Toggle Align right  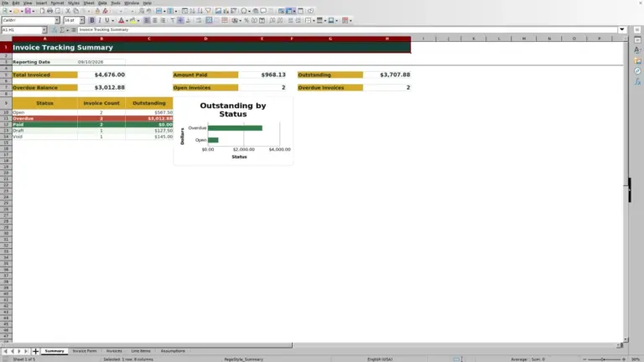(x=163, y=20)
